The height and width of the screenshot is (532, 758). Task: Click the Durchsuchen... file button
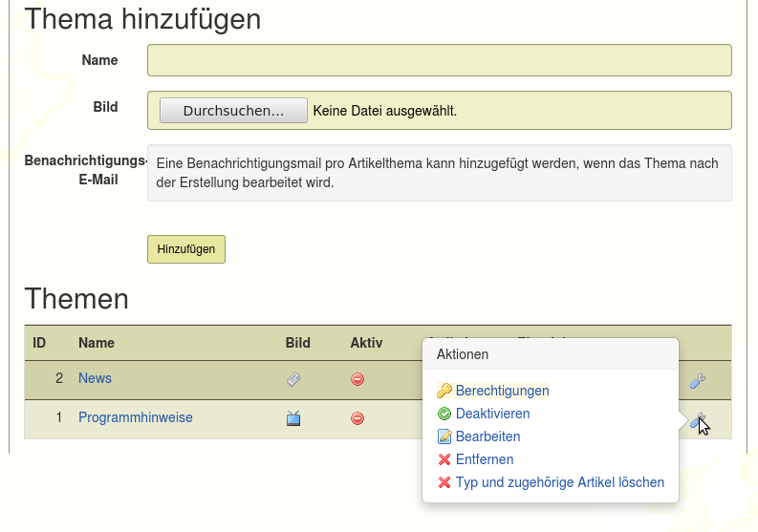pyautogui.click(x=233, y=110)
